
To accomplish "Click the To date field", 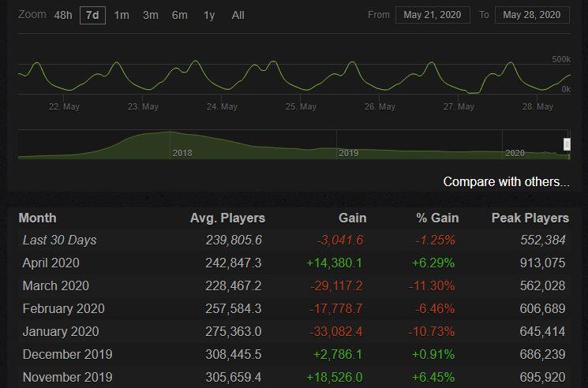I will [531, 15].
